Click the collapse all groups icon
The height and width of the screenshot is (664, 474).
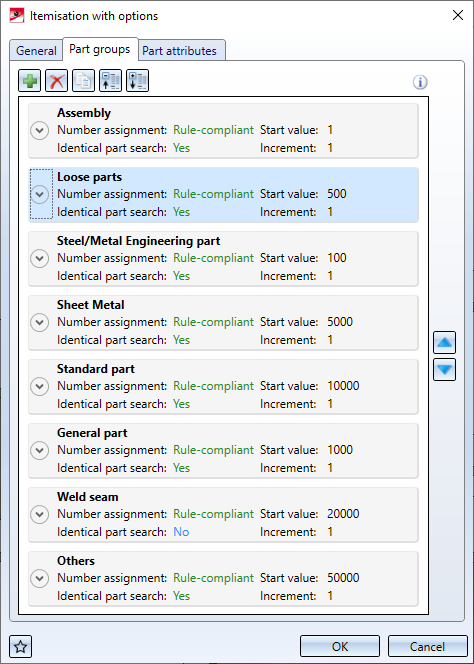tap(111, 80)
